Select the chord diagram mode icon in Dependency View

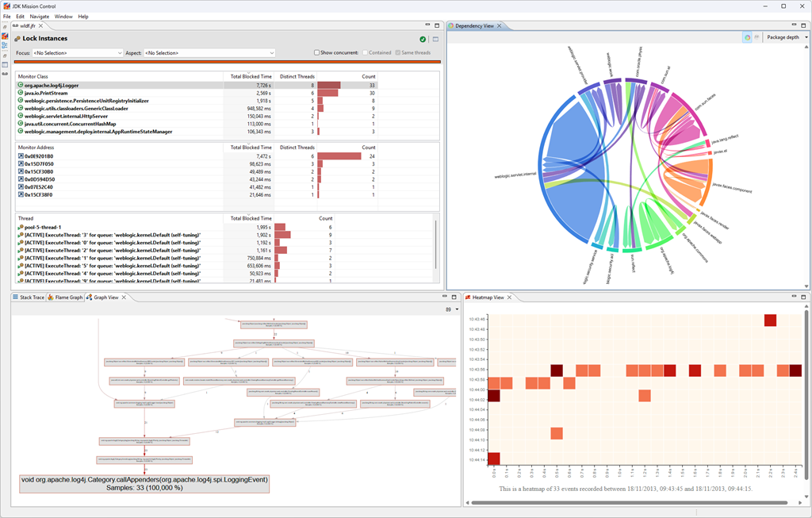[747, 37]
